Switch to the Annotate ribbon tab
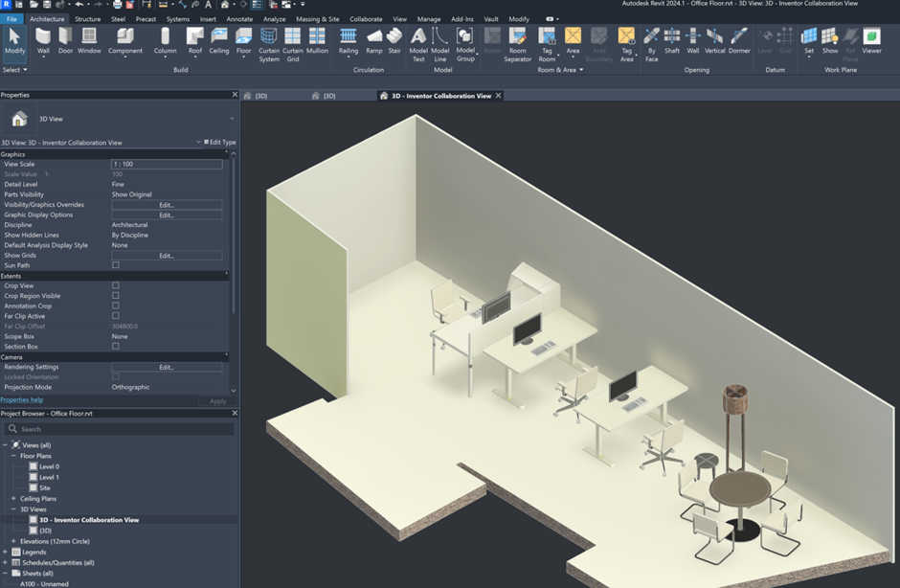 [239, 19]
